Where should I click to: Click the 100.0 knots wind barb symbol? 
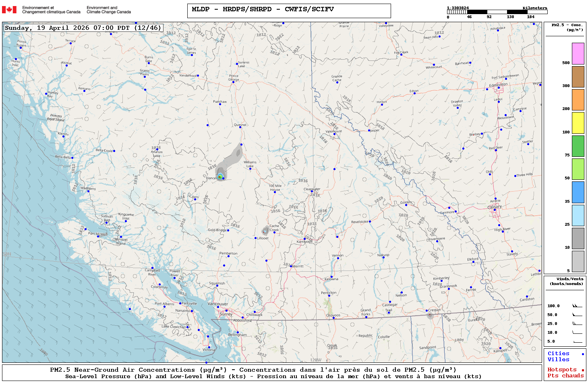tap(577, 306)
